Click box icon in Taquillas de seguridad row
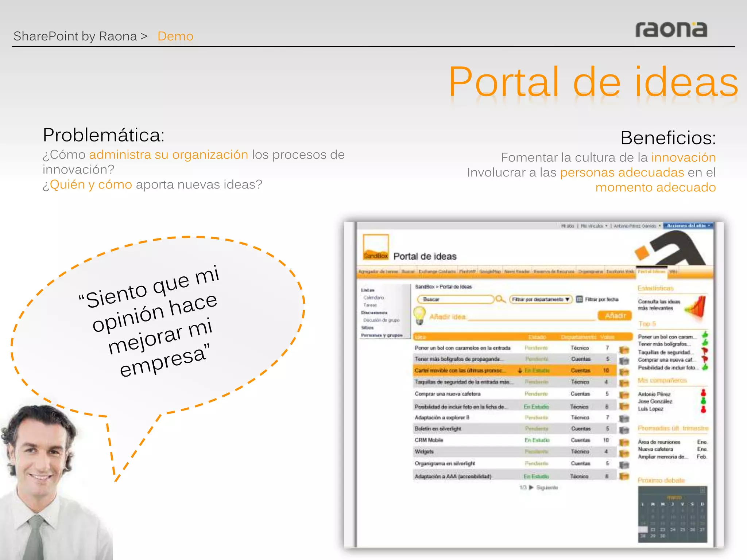The image size is (747, 560). tap(624, 383)
